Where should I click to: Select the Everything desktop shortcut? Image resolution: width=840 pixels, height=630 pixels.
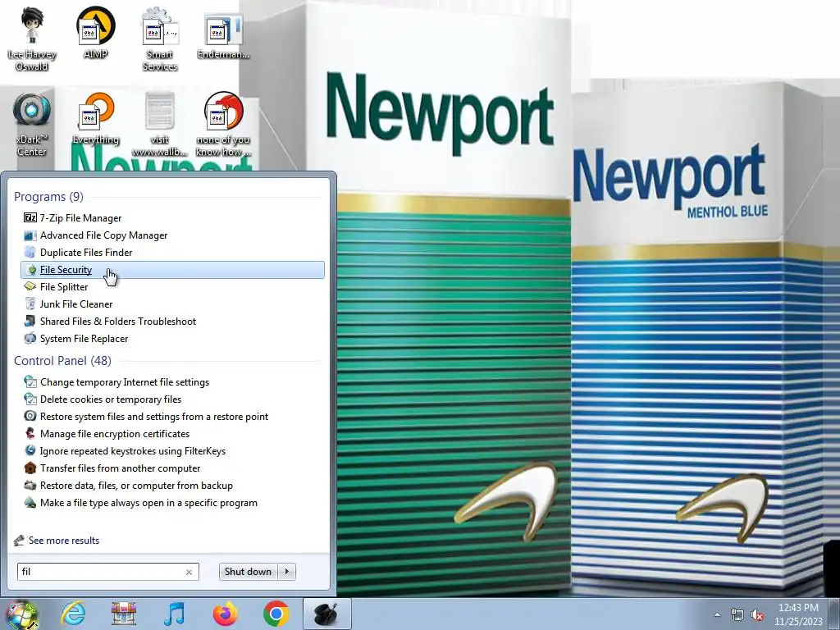pos(95,119)
